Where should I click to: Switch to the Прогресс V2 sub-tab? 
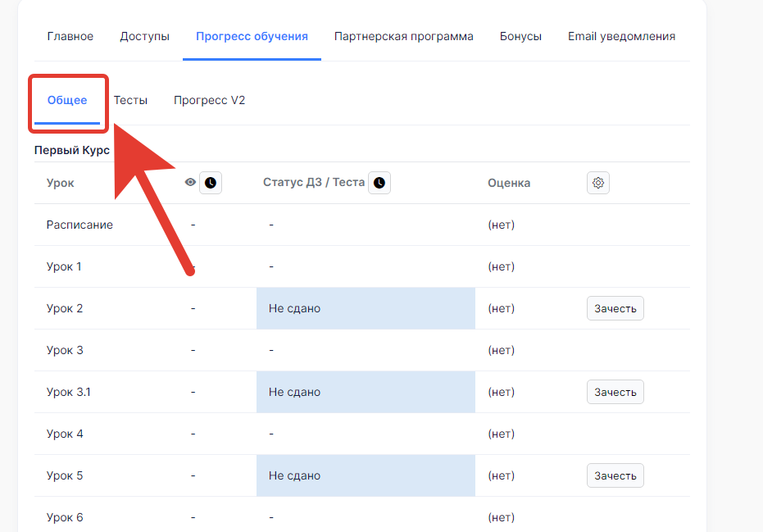tap(209, 100)
